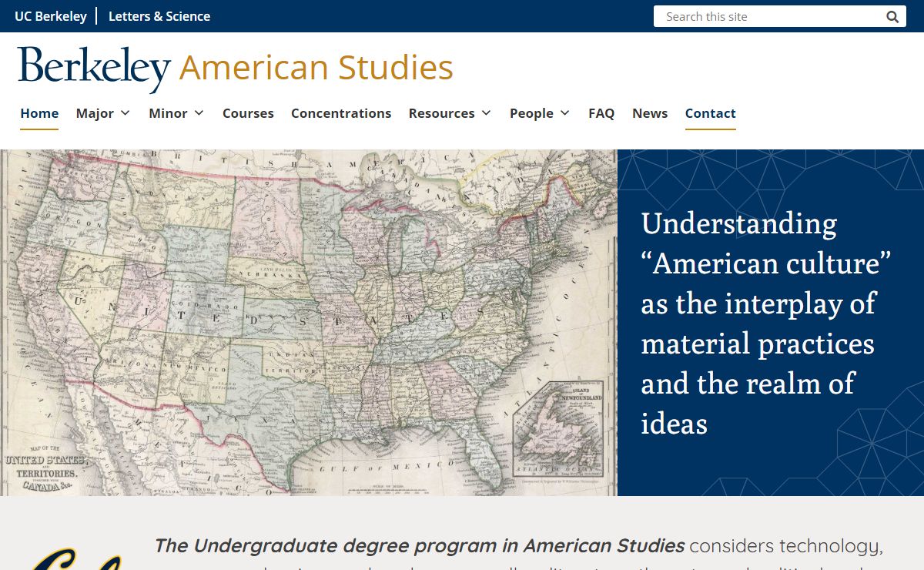Expand the Resources dropdown chevron
The image size is (924, 570).
486,113
